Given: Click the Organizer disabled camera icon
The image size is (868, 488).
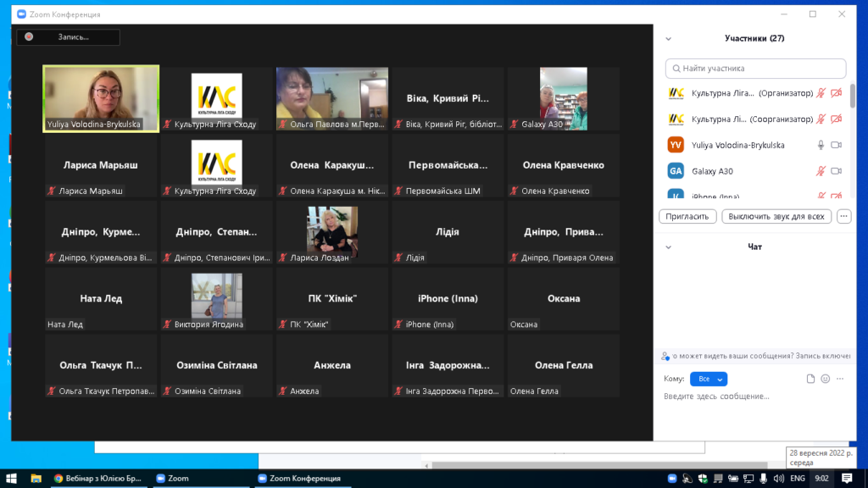Looking at the screenshot, I should click(x=837, y=93).
